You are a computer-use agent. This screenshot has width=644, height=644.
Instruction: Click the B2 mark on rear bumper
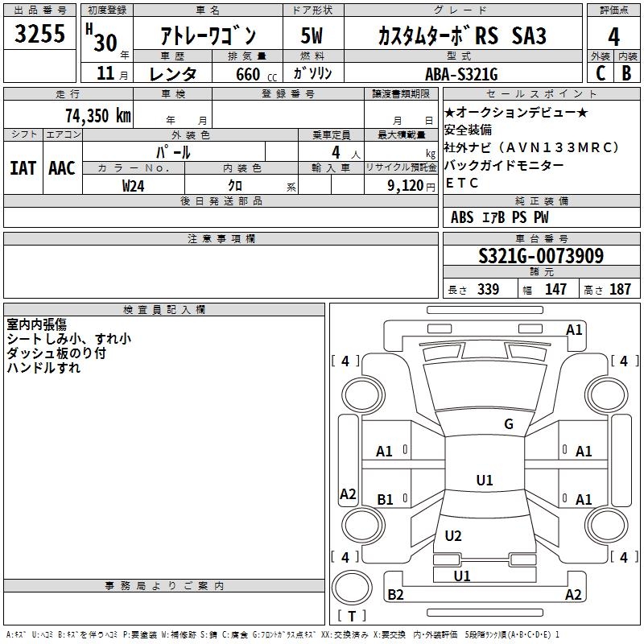pos(396,595)
